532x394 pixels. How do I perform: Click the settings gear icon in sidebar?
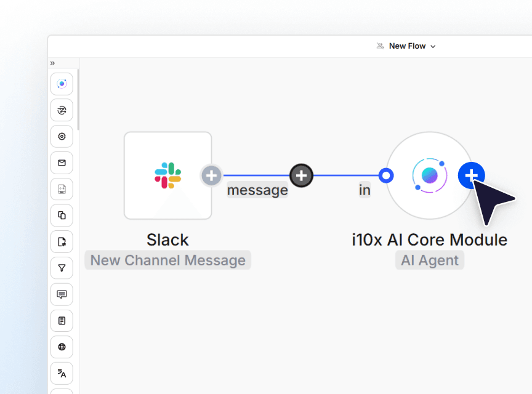click(62, 136)
